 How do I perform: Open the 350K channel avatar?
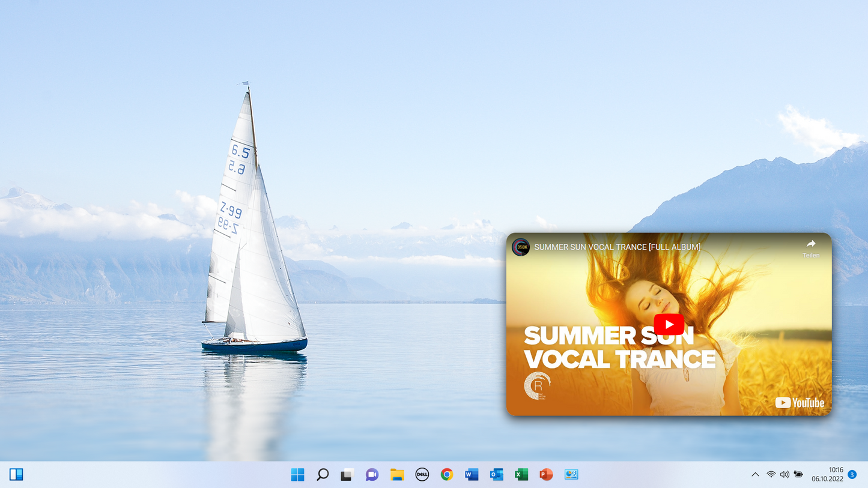pos(521,247)
